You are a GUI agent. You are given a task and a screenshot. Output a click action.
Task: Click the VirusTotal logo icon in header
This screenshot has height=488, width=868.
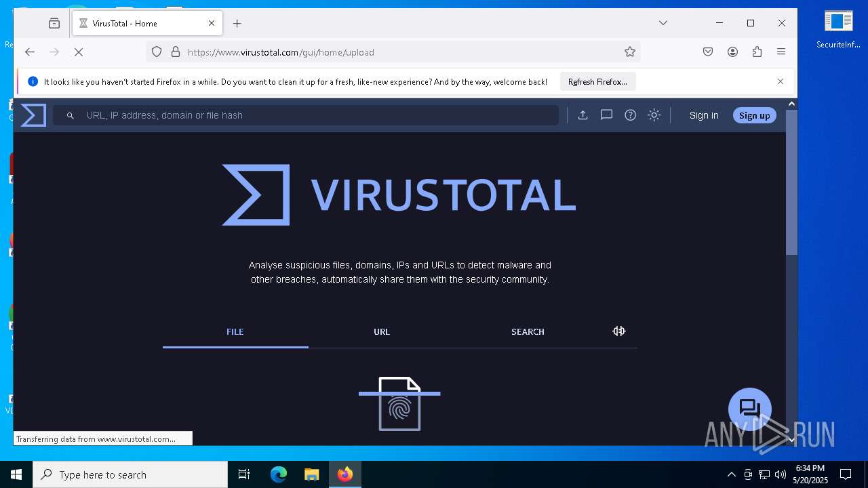point(33,115)
